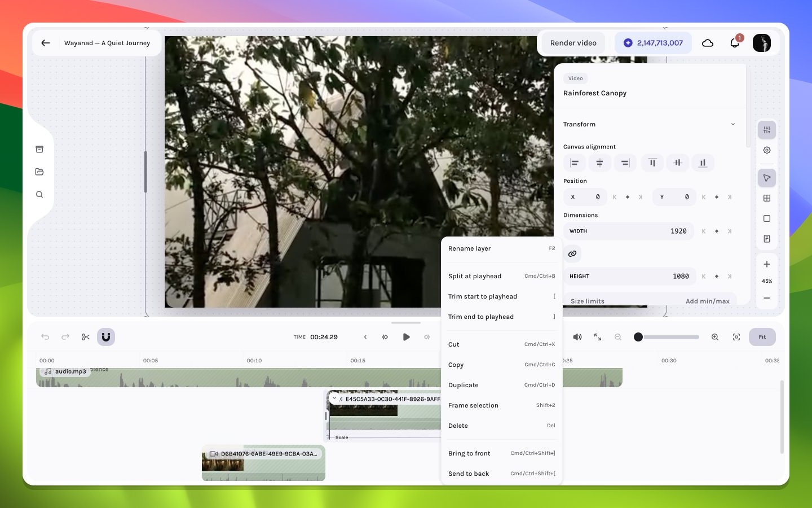This screenshot has height=508, width=812.
Task: Click the timeline zoom slider handle
Action: tap(638, 337)
